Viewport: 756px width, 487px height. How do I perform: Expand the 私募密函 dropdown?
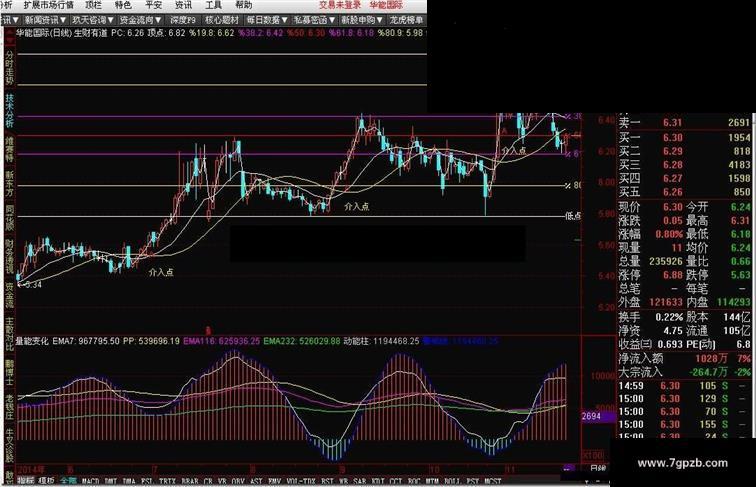[314, 20]
